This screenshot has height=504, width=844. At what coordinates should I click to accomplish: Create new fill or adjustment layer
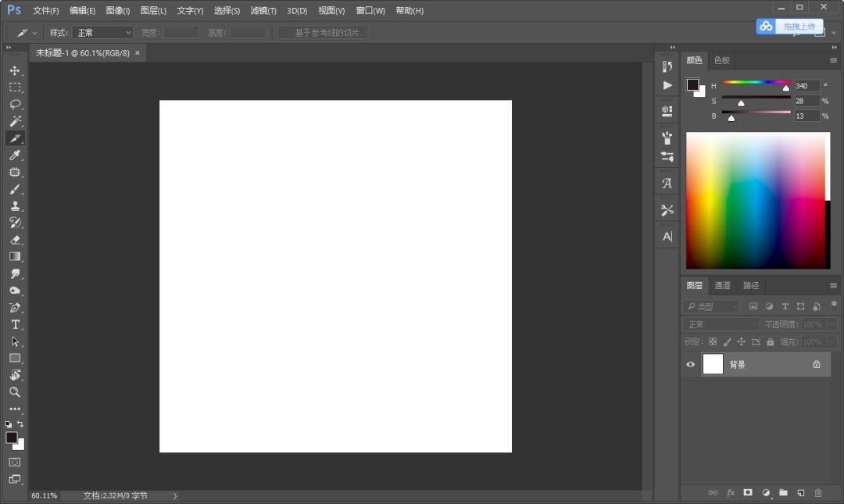pos(766,493)
